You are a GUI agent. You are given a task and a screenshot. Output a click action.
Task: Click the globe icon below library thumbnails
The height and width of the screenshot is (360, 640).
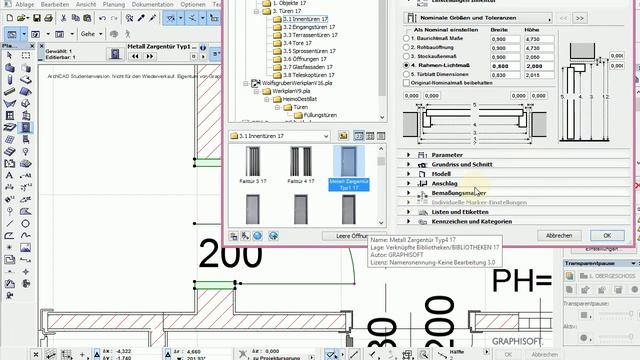click(x=257, y=236)
